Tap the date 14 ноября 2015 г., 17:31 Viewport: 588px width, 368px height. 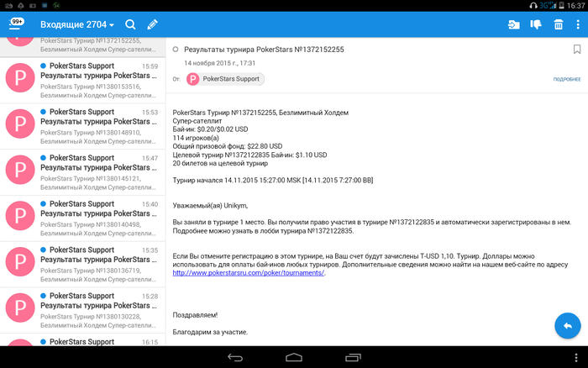click(x=219, y=63)
